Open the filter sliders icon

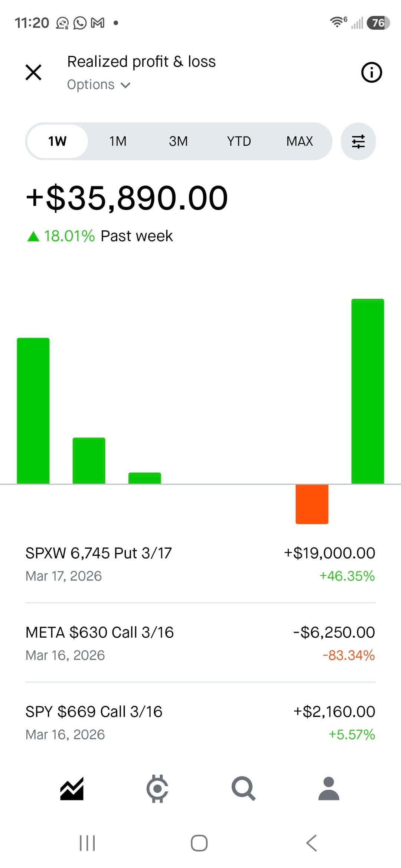click(358, 141)
